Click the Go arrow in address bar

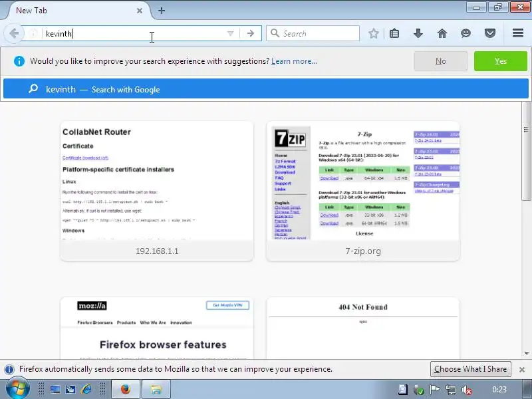click(251, 33)
